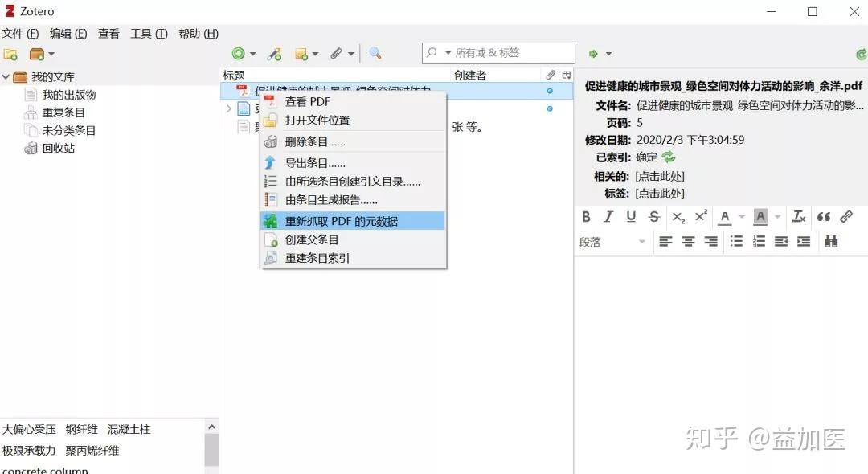868x474 pixels.
Task: Select 未分类条目 in the library tree
Action: pyautogui.click(x=68, y=130)
